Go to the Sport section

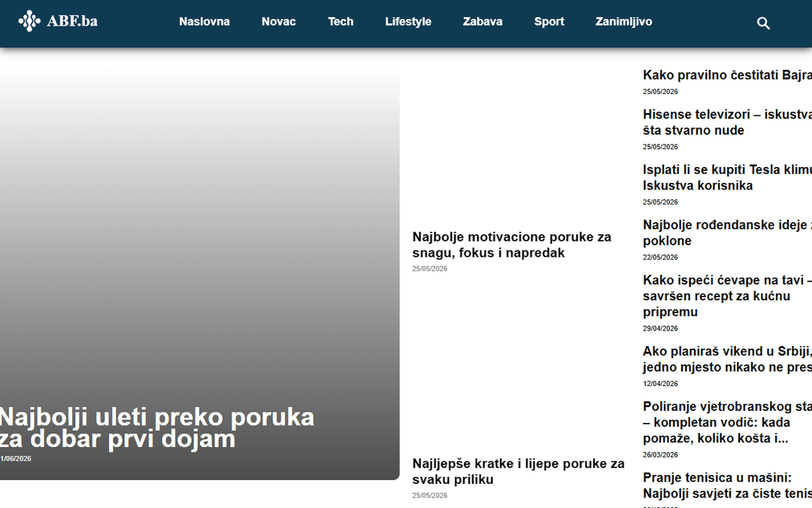550,22
